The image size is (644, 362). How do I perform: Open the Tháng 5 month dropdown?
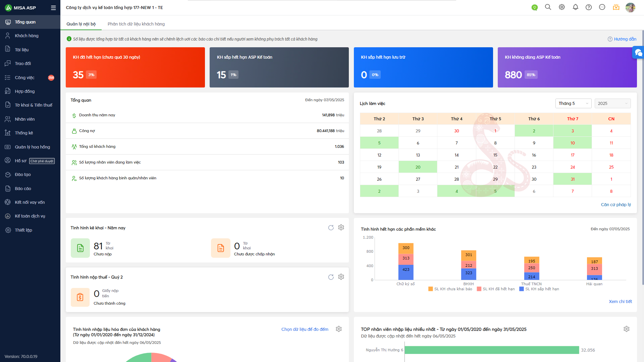[x=573, y=103]
